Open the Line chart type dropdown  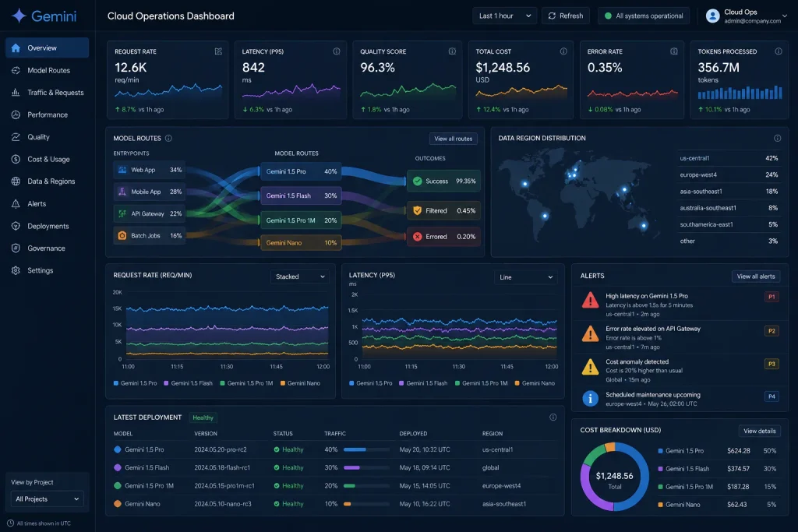(x=526, y=277)
